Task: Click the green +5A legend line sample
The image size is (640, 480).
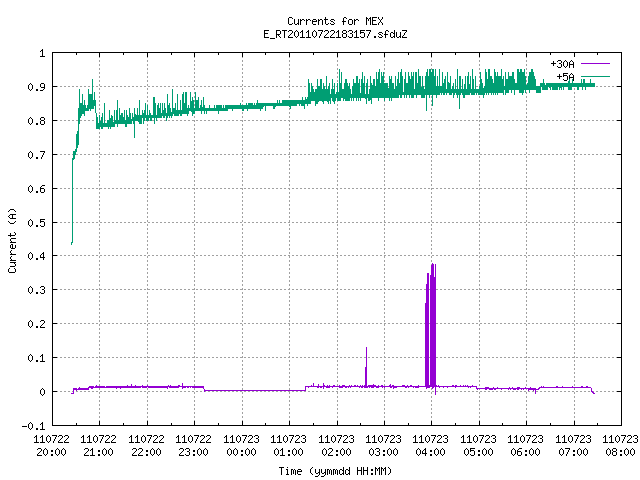Action: pyautogui.click(x=595, y=76)
